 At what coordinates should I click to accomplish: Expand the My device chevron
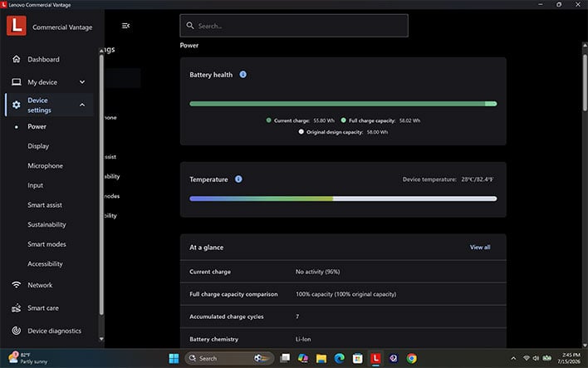point(82,81)
